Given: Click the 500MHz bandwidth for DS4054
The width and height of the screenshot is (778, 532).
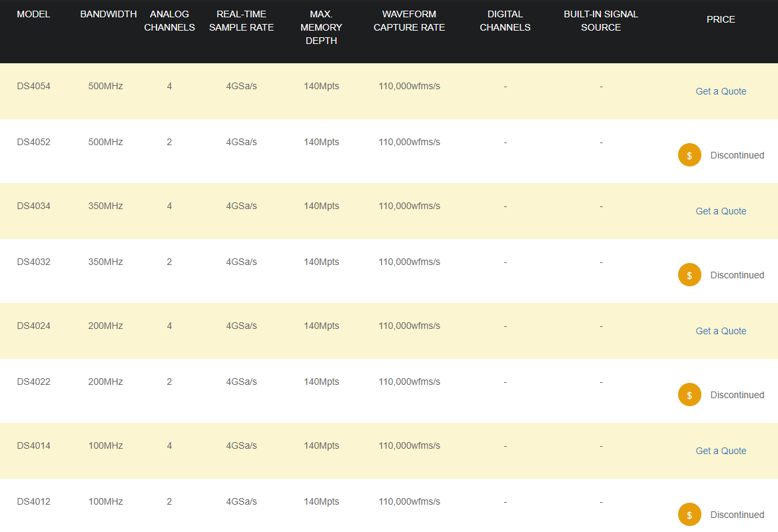Looking at the screenshot, I should pos(105,86).
